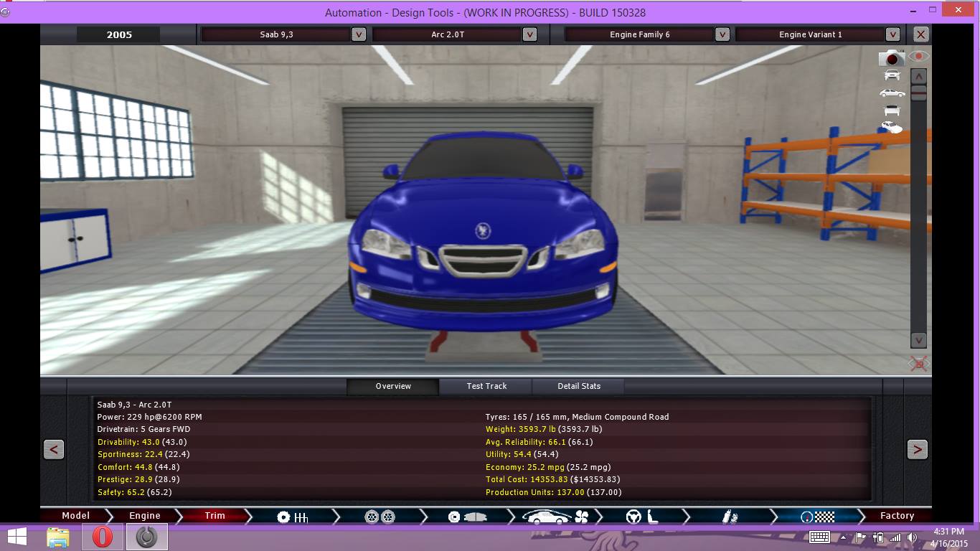Viewport: 980px width, 551px height.
Task: Switch to the Test Track tab
Action: (486, 386)
